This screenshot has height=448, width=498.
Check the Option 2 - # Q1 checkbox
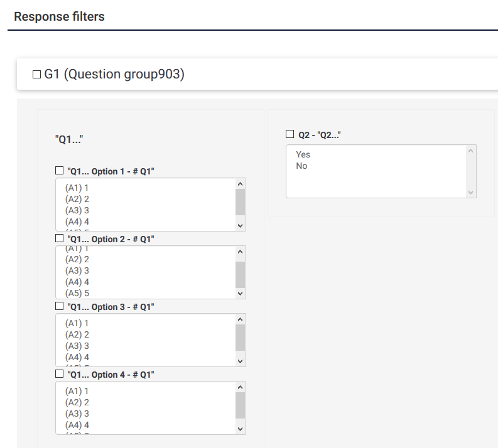[x=59, y=238]
